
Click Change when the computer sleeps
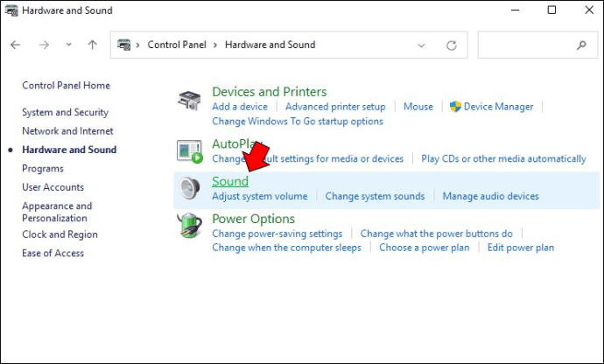pos(286,248)
